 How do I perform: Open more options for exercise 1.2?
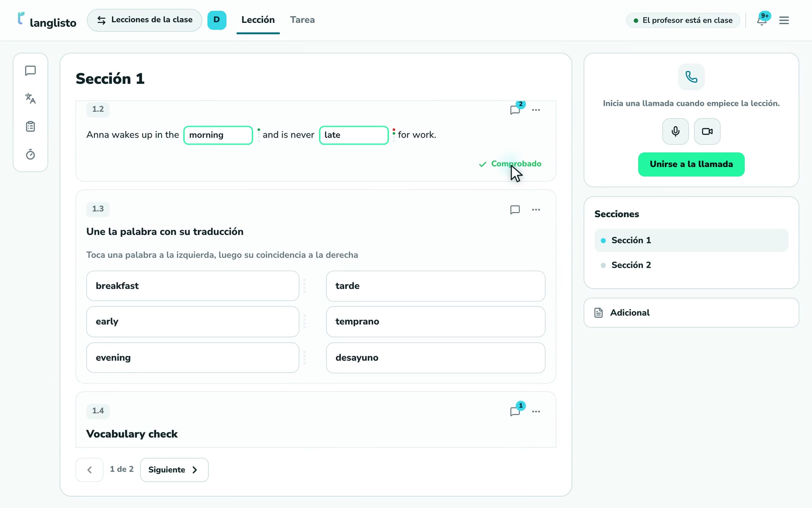[x=536, y=110]
